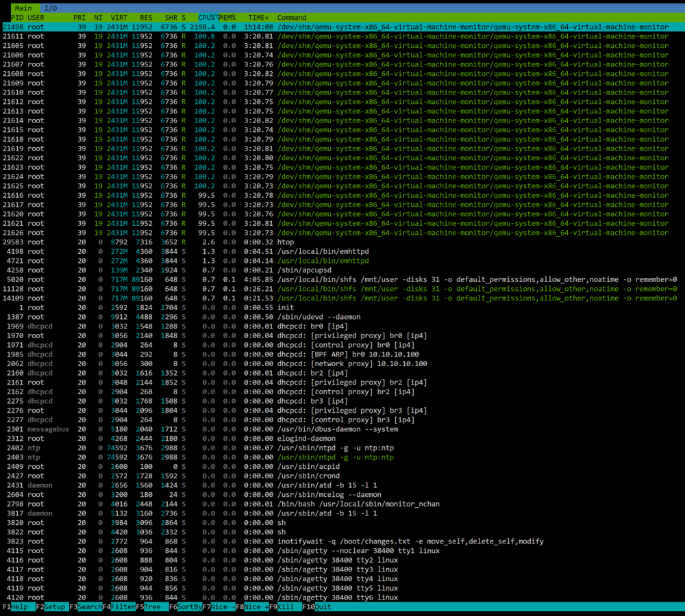This screenshot has width=685, height=616.
Task: Select qemu process row PID 21616
Action: [x=342, y=195]
